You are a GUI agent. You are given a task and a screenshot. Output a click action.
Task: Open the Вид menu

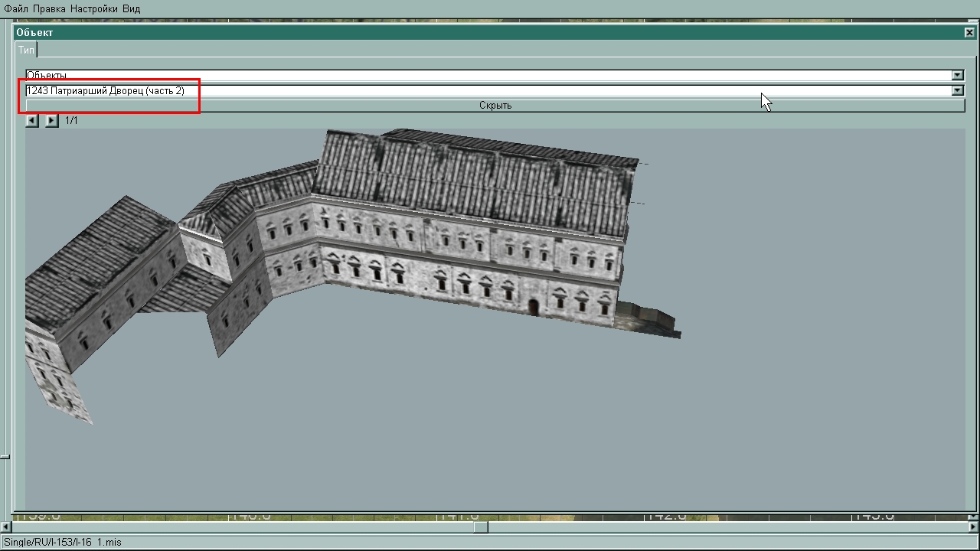(x=131, y=8)
